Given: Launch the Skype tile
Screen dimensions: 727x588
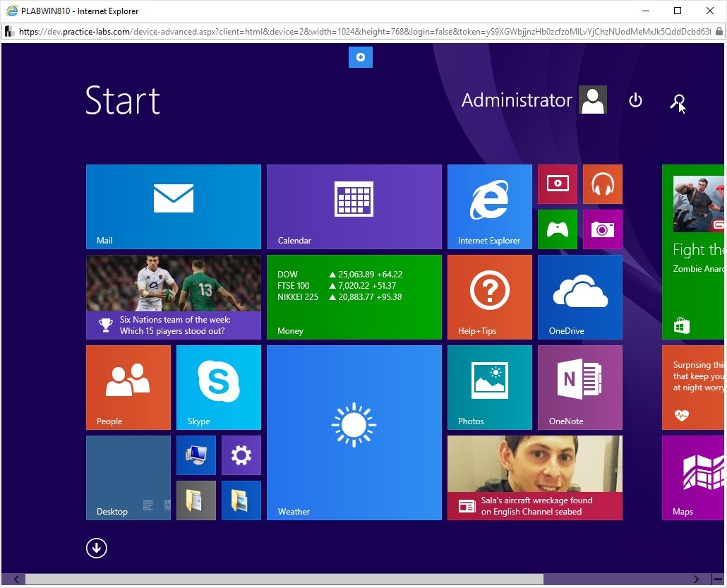Looking at the screenshot, I should point(219,388).
